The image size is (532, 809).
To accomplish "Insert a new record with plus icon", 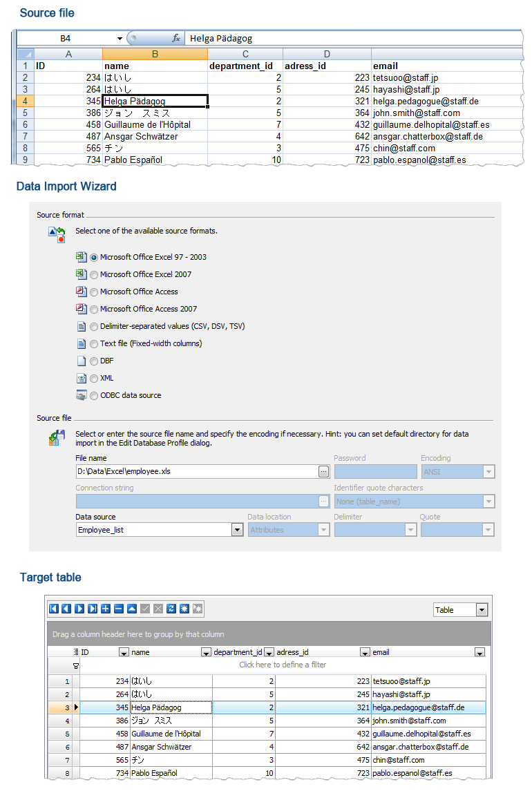I will coord(106,609).
